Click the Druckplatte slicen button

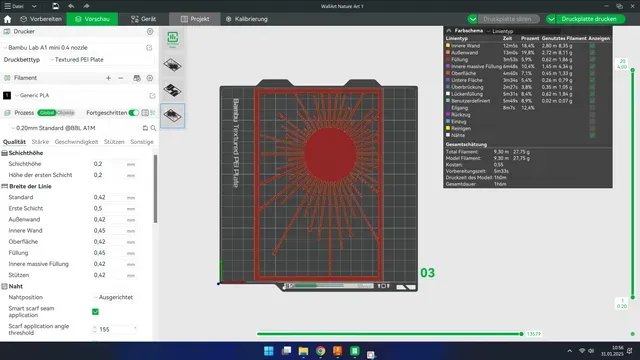pyautogui.click(x=507, y=19)
